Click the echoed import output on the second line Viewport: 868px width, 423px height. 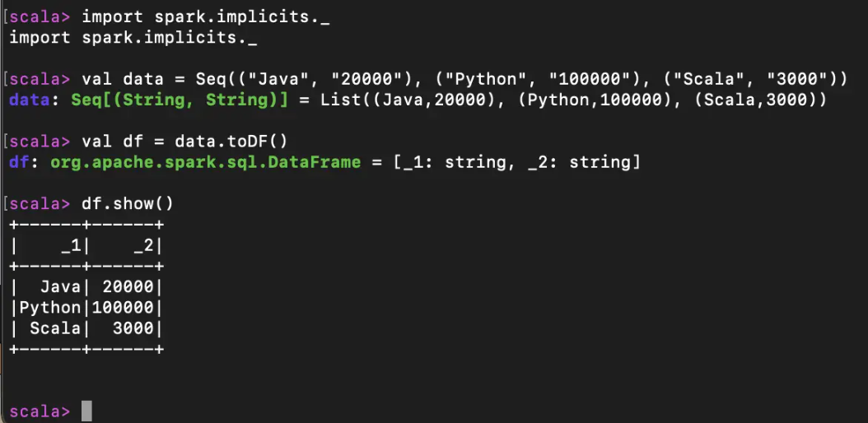tap(133, 38)
